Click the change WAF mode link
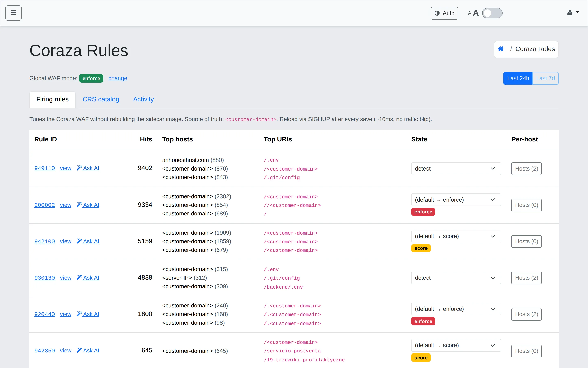 (118, 78)
